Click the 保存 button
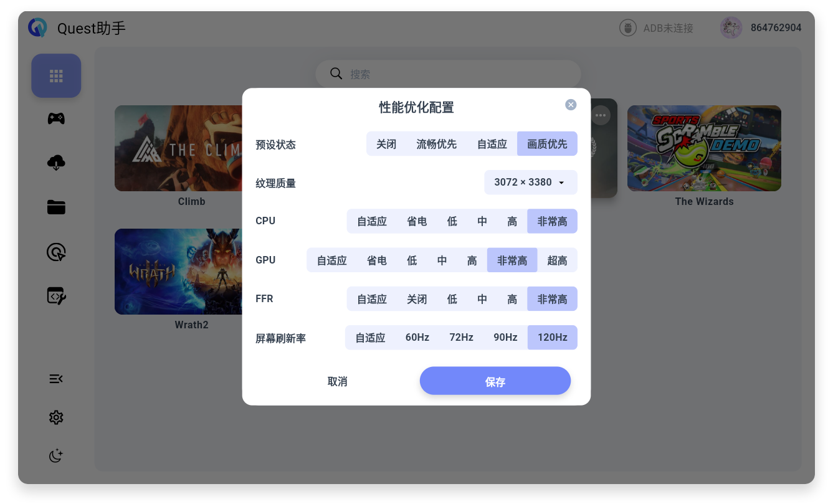Screen dimensions: 833x504 click(495, 381)
